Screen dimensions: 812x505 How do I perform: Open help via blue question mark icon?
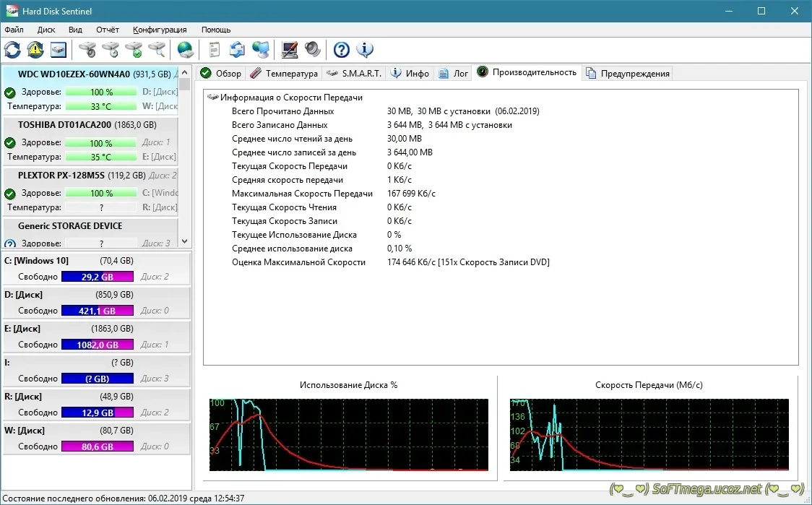click(342, 50)
